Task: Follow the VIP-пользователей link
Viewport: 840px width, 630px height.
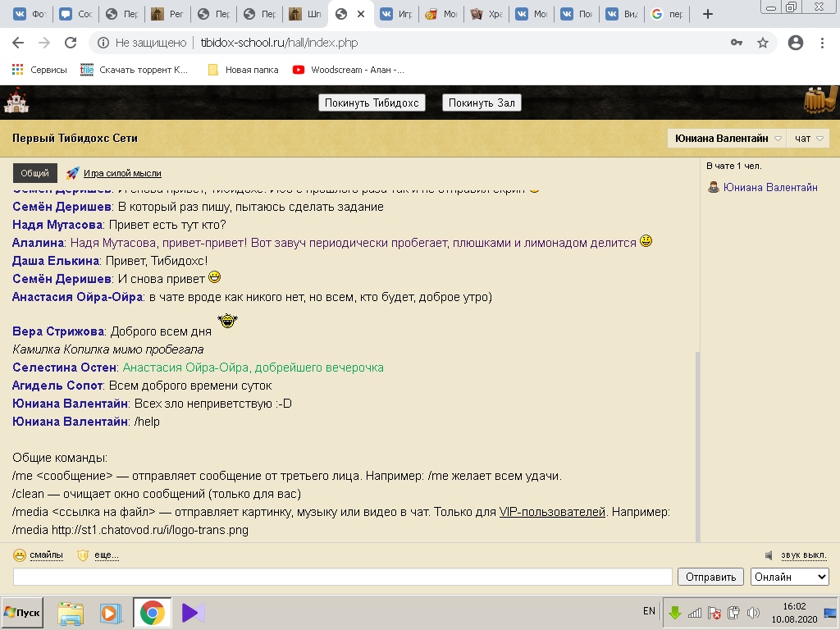Action: [x=552, y=512]
